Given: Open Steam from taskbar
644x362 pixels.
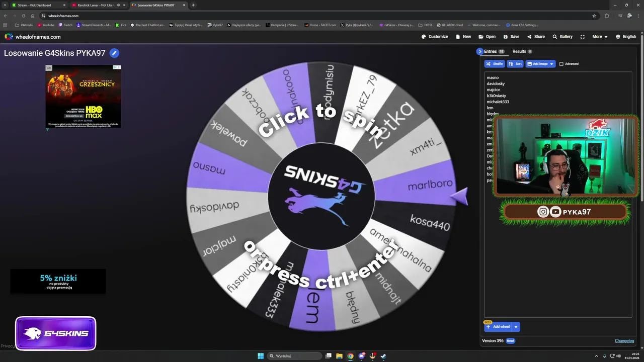Looking at the screenshot, I should [x=383, y=356].
